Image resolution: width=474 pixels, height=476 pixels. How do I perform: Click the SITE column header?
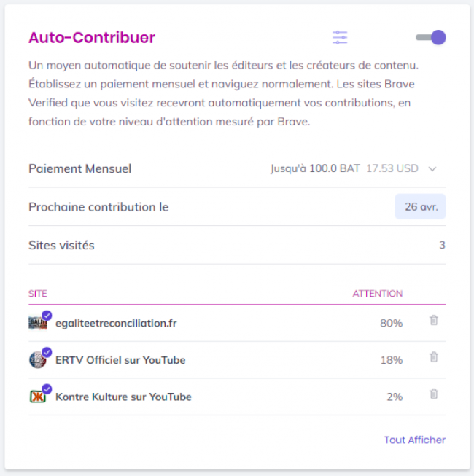tap(38, 294)
